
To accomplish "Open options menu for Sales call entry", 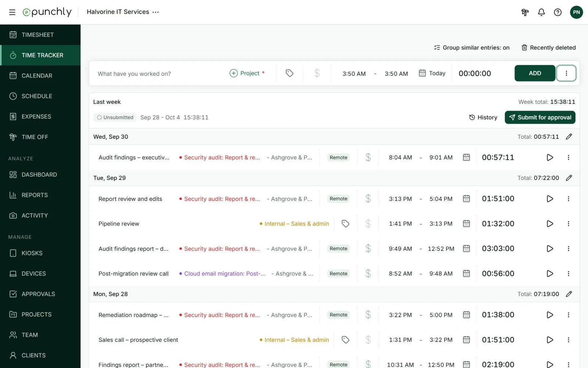I will (569, 340).
